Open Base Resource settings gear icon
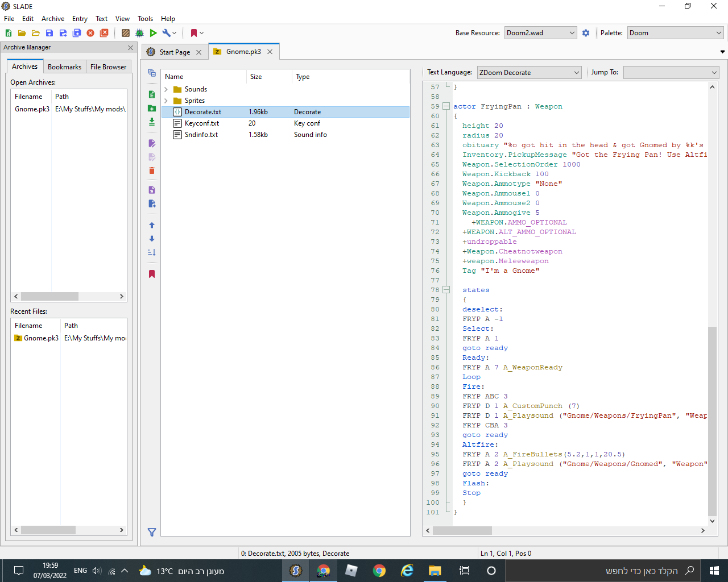The image size is (728, 582). tap(586, 33)
